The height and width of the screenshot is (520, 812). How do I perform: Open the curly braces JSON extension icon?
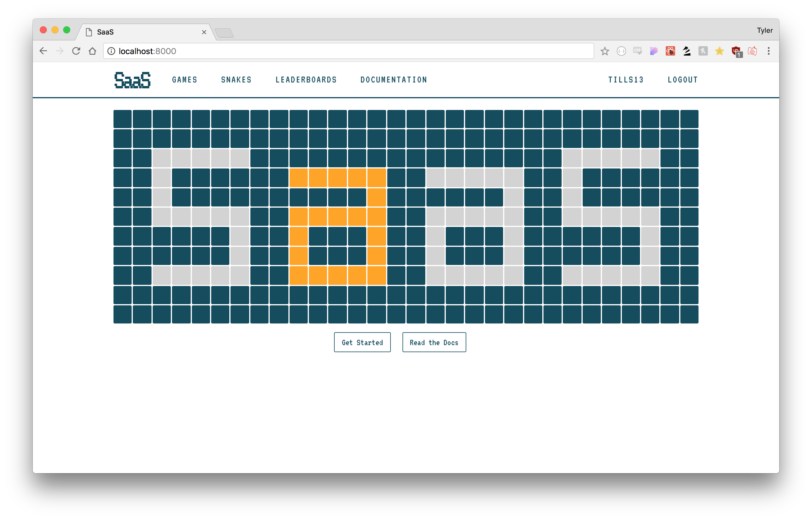(x=621, y=51)
